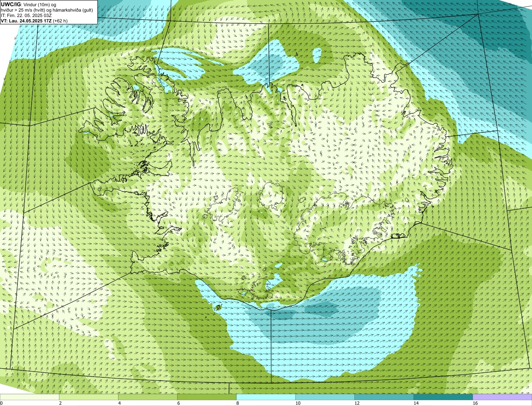This screenshot has height=406, width=532.
Task: Click the valid time "VT: Lau. 24.05.2025 17Z"
Action: coord(26,21)
